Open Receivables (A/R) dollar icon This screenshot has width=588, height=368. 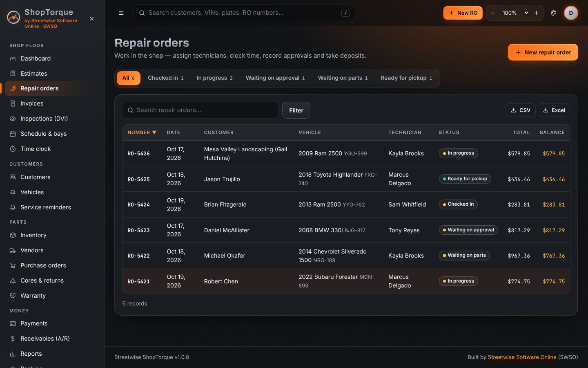tap(13, 339)
